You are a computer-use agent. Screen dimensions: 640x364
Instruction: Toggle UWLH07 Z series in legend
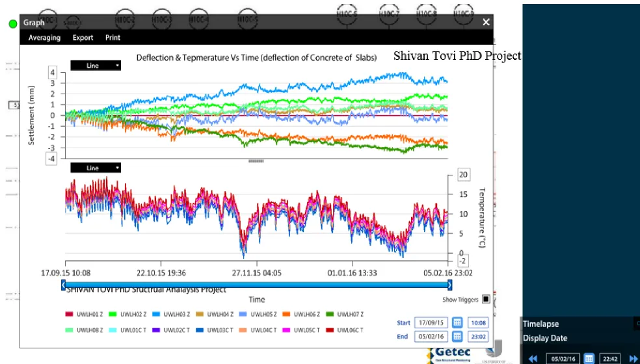(345, 314)
